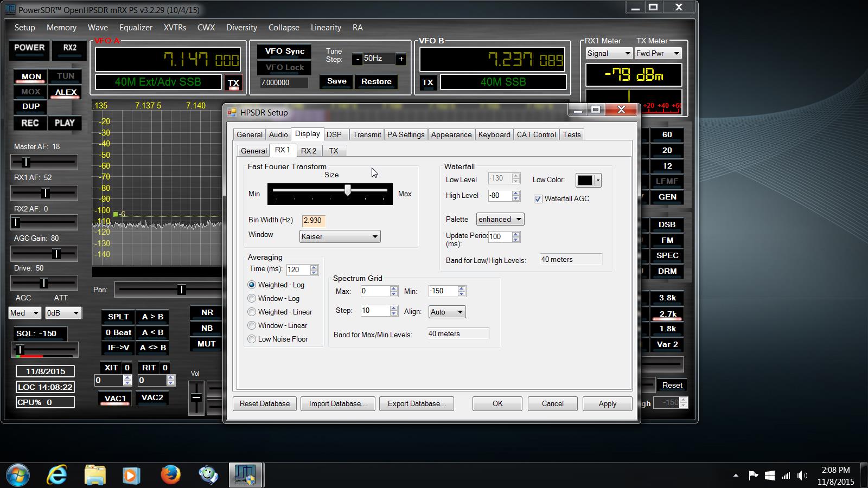The width and height of the screenshot is (868, 488).
Task: Select Low Noise Floor averaging
Action: tap(252, 339)
